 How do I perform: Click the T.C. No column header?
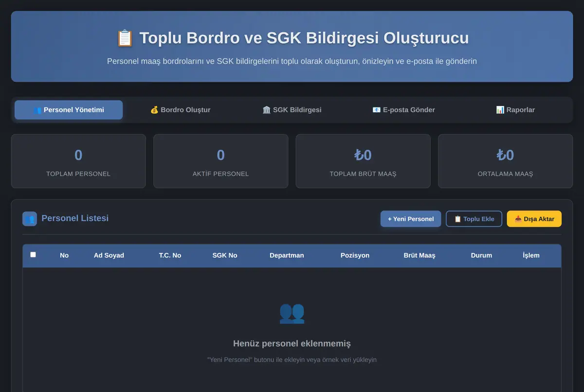click(170, 255)
